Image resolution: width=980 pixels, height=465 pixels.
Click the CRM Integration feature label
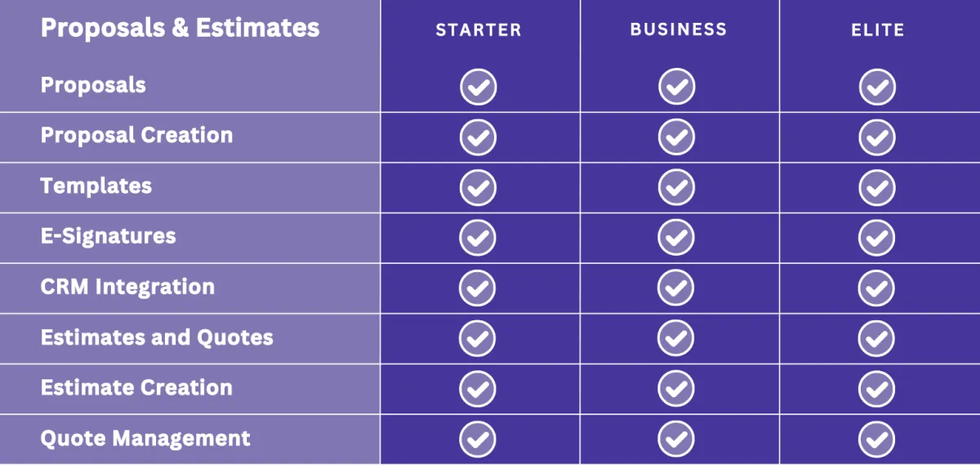point(127,287)
